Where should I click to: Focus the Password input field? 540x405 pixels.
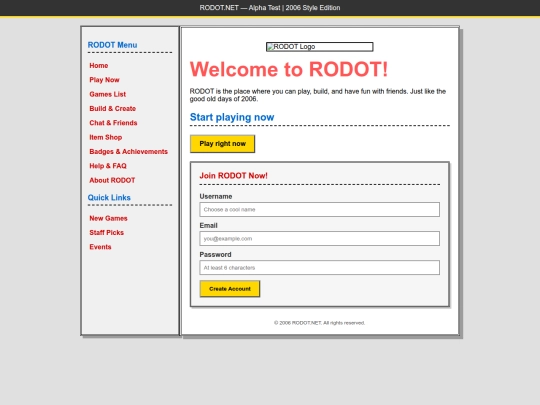coord(320,268)
